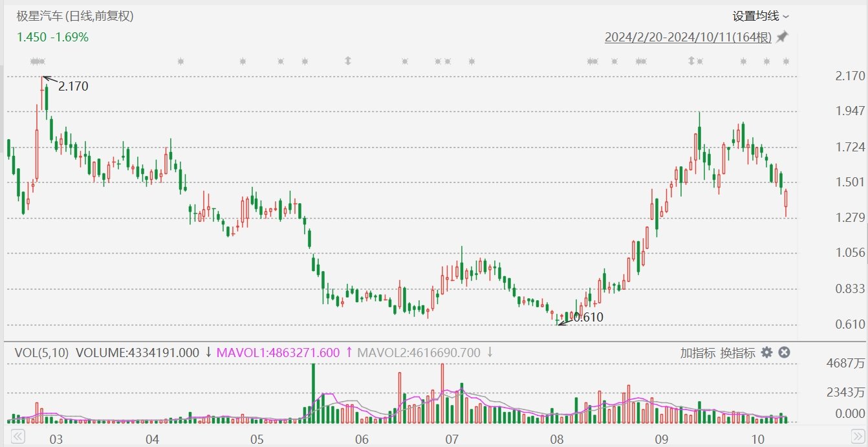Close the VOL indicator panel with X
Screen dimensions: 868x447
(784, 353)
